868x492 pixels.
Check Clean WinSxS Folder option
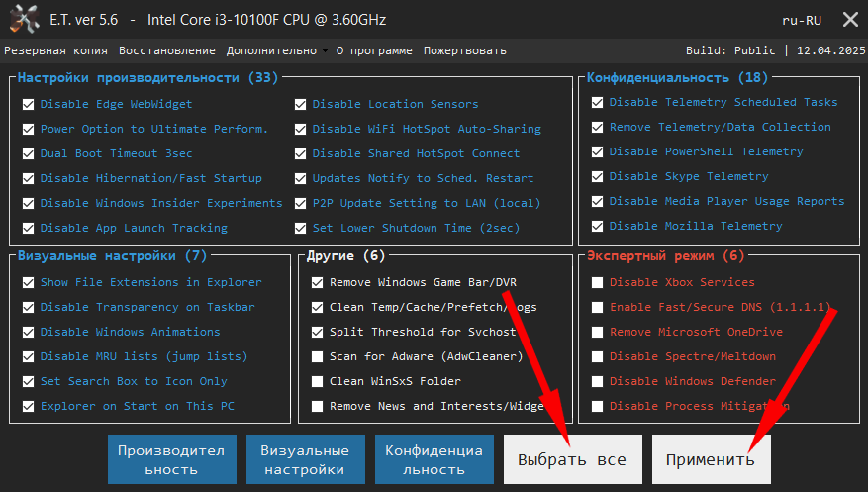tap(317, 381)
